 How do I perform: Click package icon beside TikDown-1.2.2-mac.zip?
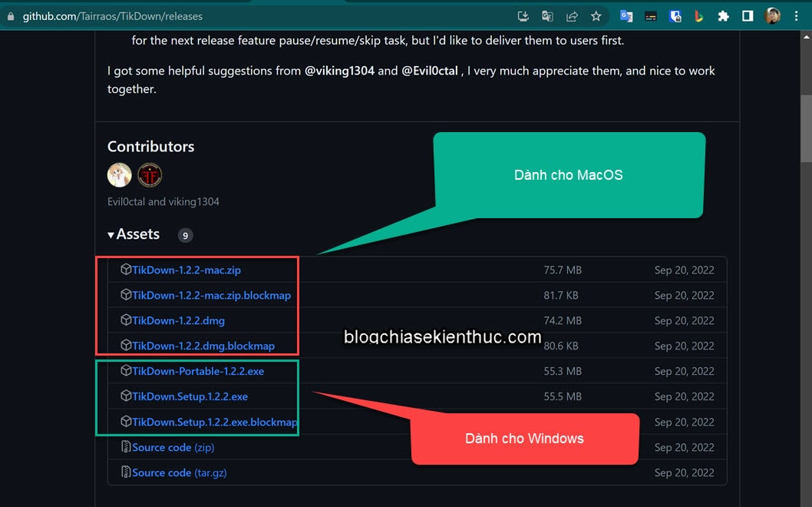(x=126, y=270)
